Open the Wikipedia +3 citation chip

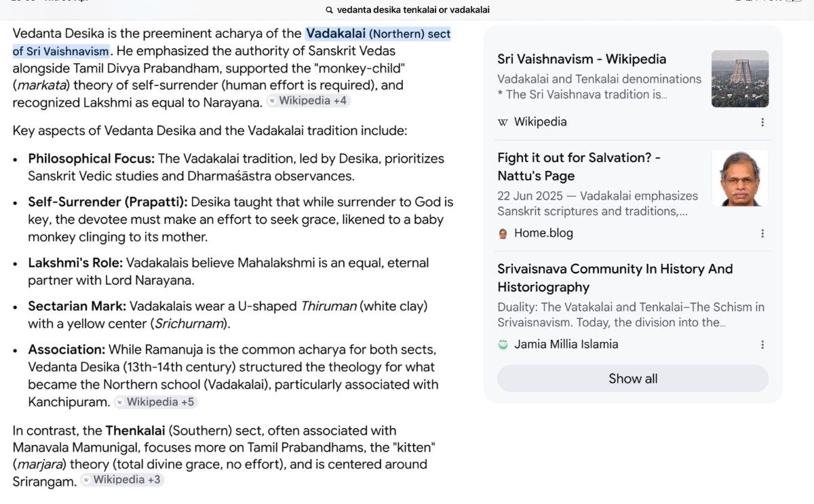(122, 480)
